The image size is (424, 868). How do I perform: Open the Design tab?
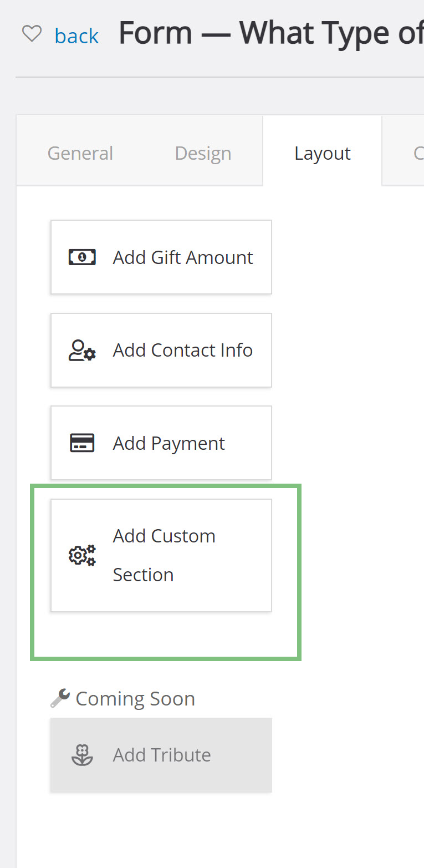pyautogui.click(x=203, y=153)
